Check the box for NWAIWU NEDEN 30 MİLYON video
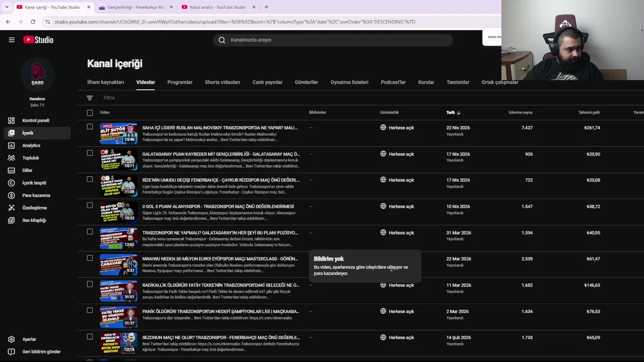The width and height of the screenshot is (644, 362). coord(90,258)
